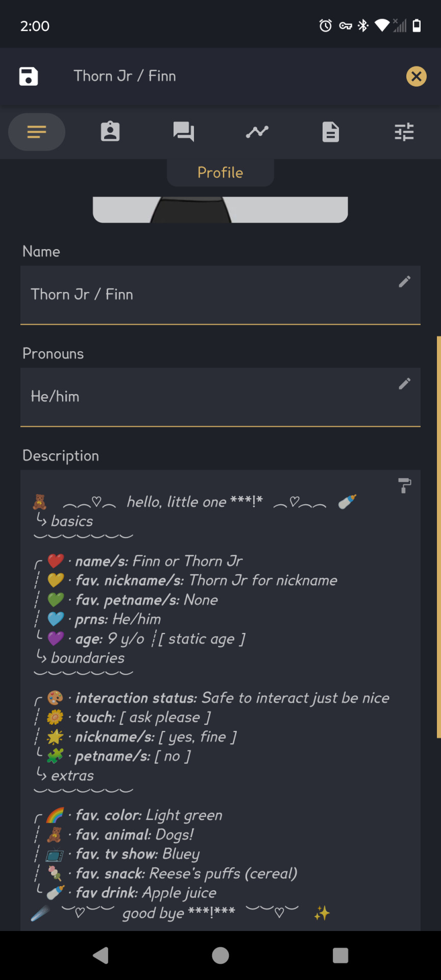Open the settings sliders tab
Screen dimensions: 441x980
click(404, 132)
